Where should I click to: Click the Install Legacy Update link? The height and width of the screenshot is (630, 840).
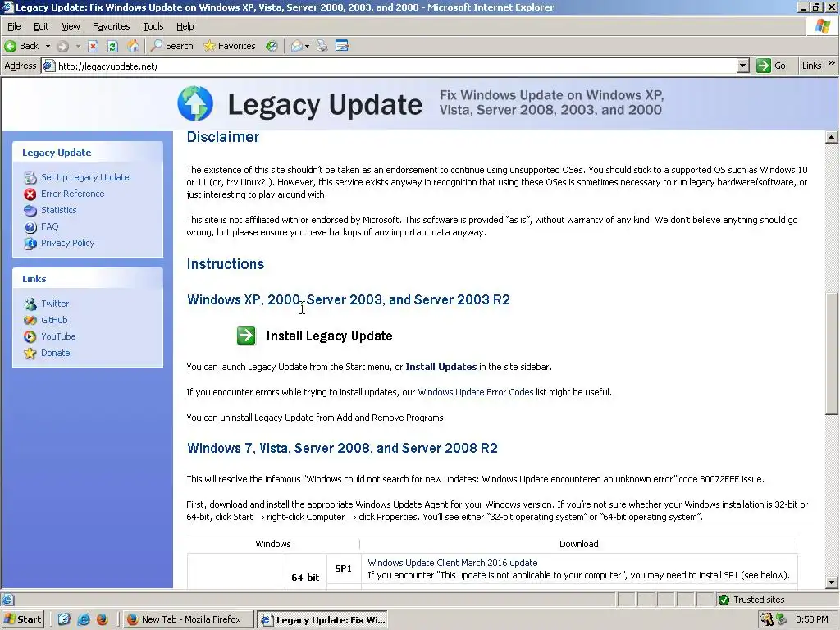pyautogui.click(x=329, y=336)
